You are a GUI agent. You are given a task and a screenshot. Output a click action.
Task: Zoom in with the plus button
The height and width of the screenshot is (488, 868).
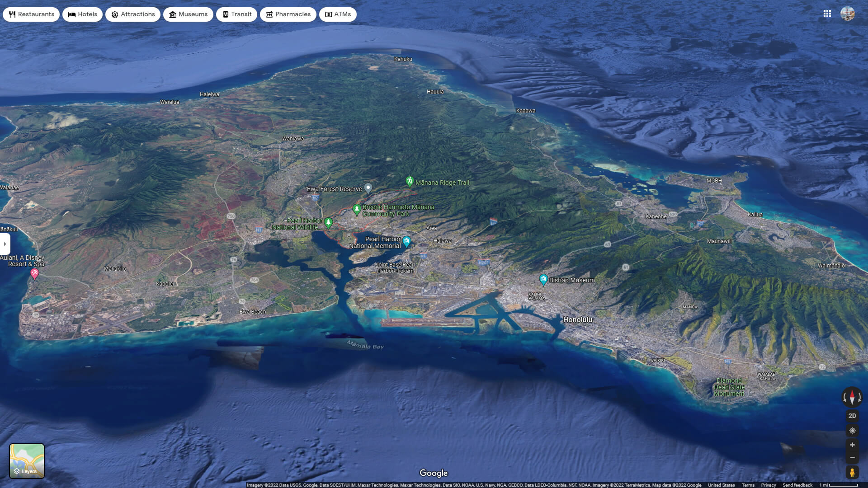852,445
